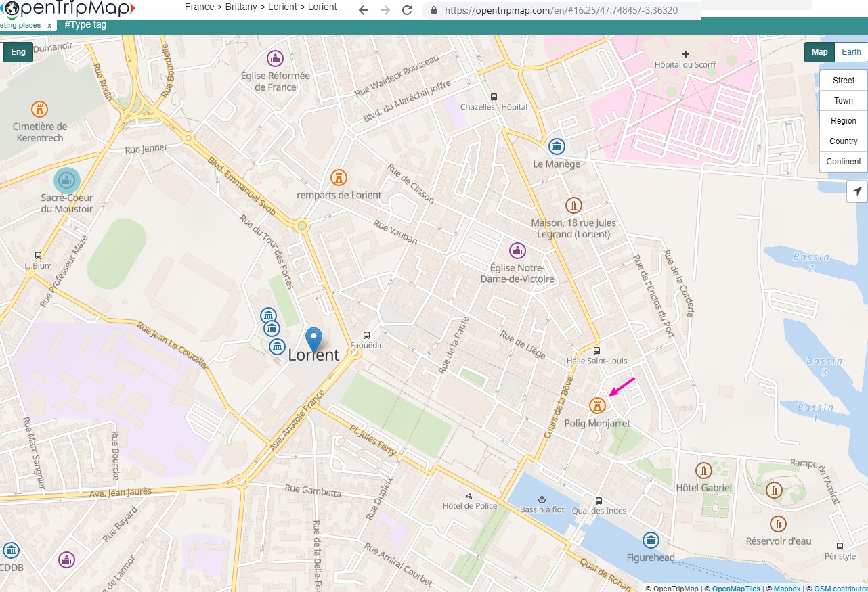Click the Hôpital du Scorff cross icon

pos(686,54)
